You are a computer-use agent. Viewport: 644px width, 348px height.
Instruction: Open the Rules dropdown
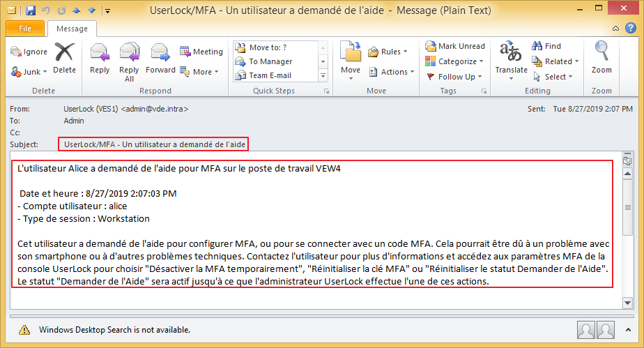coord(388,52)
